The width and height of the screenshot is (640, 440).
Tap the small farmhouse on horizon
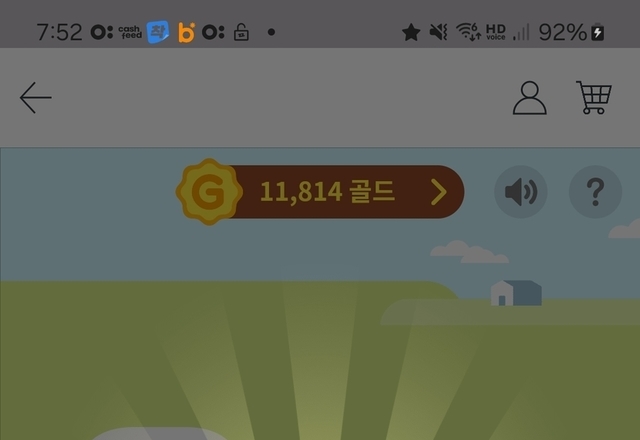[516, 293]
